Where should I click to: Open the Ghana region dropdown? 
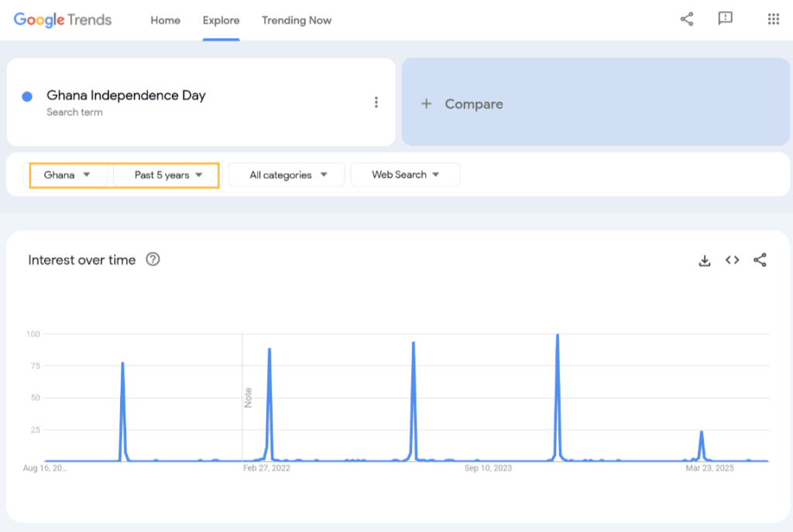point(67,175)
